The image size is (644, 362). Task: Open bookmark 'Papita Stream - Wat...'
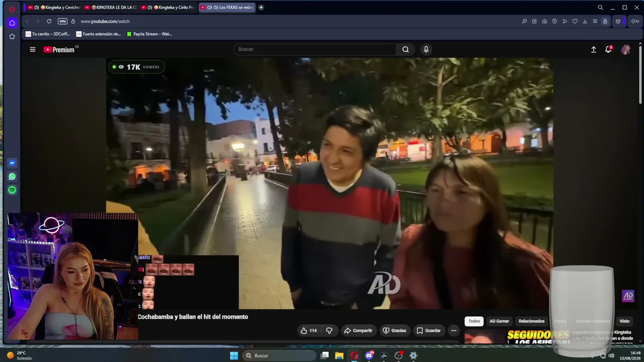(x=149, y=34)
